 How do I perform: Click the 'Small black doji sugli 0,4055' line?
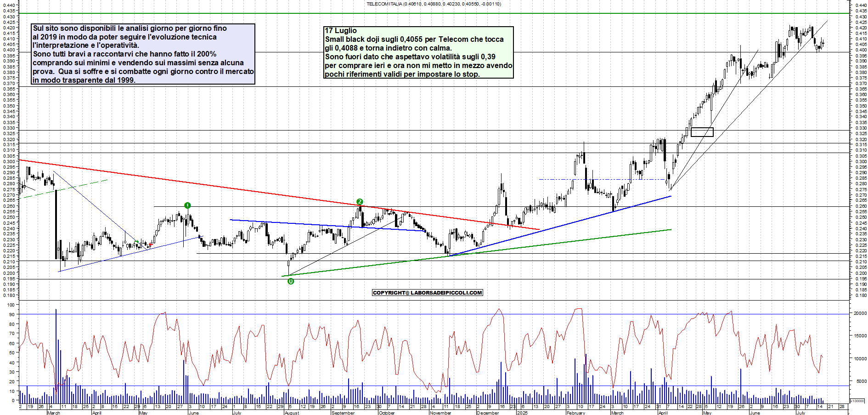click(x=414, y=40)
